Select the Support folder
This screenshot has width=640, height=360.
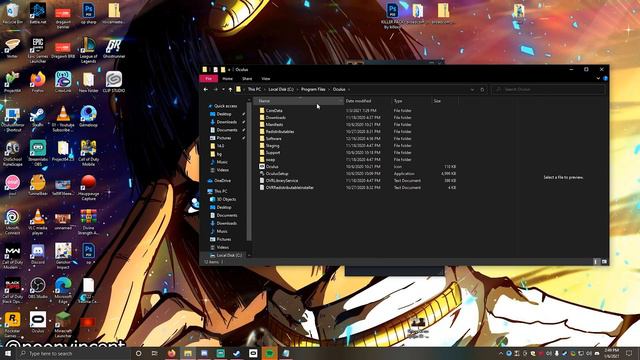coord(273,152)
